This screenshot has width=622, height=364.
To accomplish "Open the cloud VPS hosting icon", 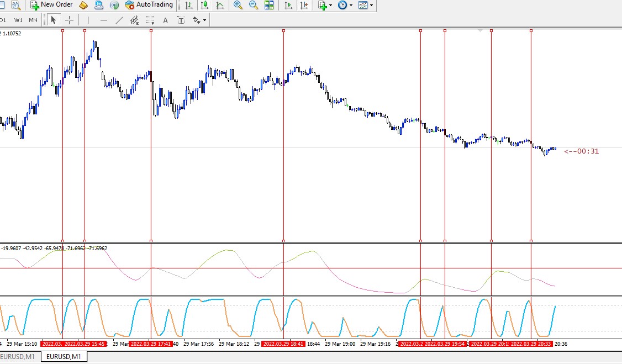I will tap(99, 5).
